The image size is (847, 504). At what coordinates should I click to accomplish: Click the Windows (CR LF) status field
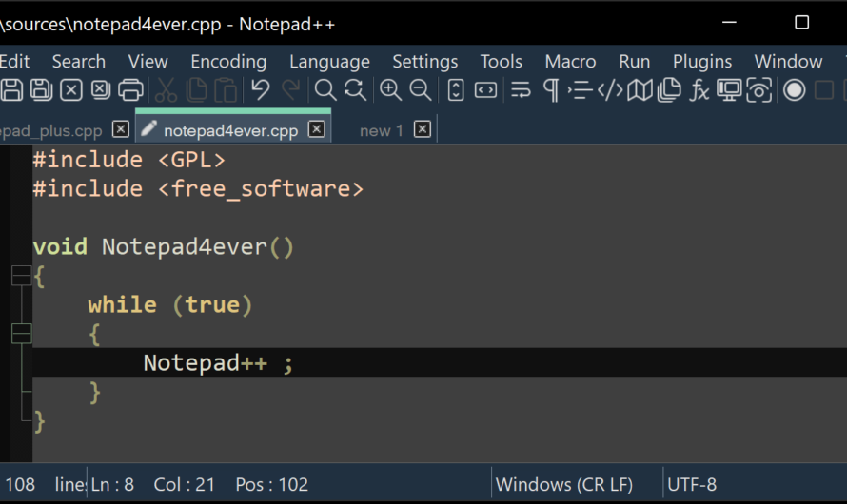(x=564, y=485)
